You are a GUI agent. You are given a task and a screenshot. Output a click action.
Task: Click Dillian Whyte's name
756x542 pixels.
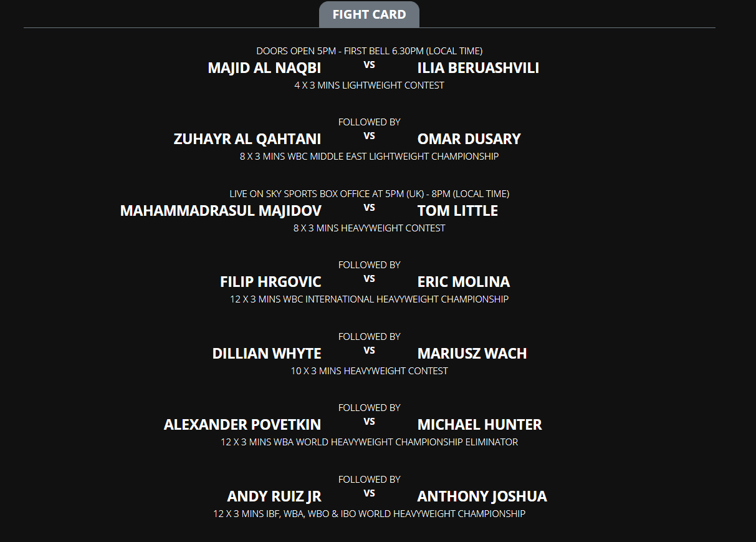pyautogui.click(x=267, y=354)
